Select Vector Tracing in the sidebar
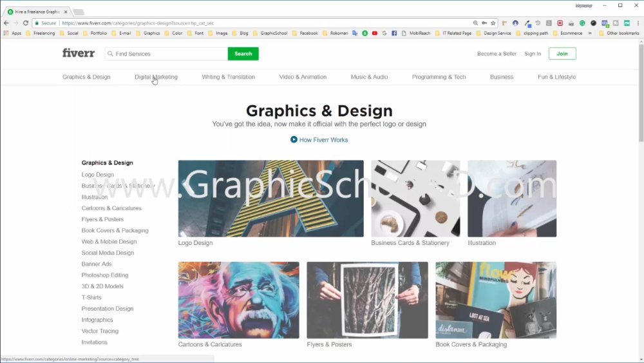This screenshot has height=363, width=644. point(100,331)
